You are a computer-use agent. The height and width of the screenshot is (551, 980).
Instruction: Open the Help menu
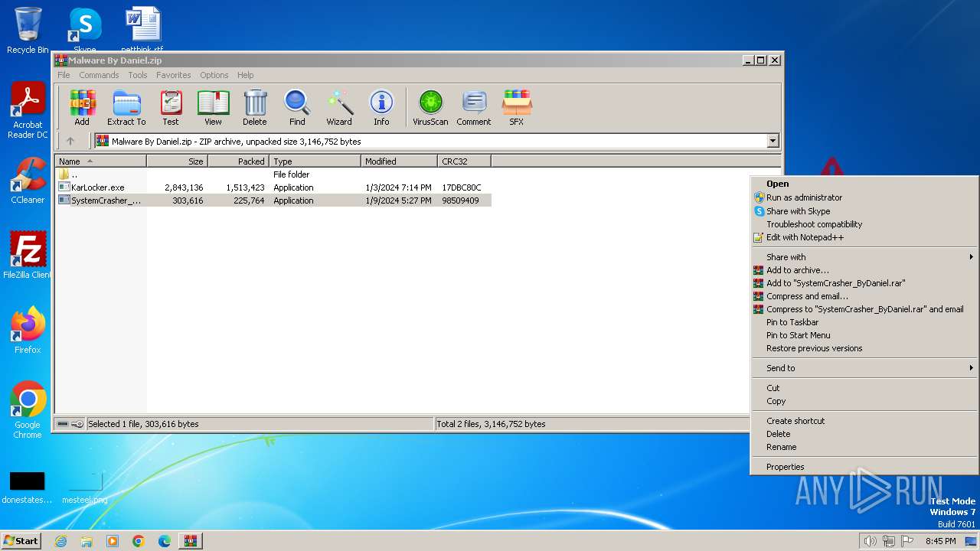click(245, 75)
